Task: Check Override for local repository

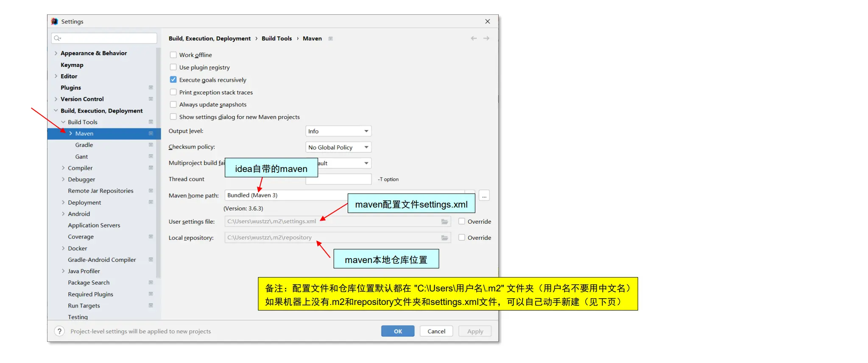Action: [462, 237]
